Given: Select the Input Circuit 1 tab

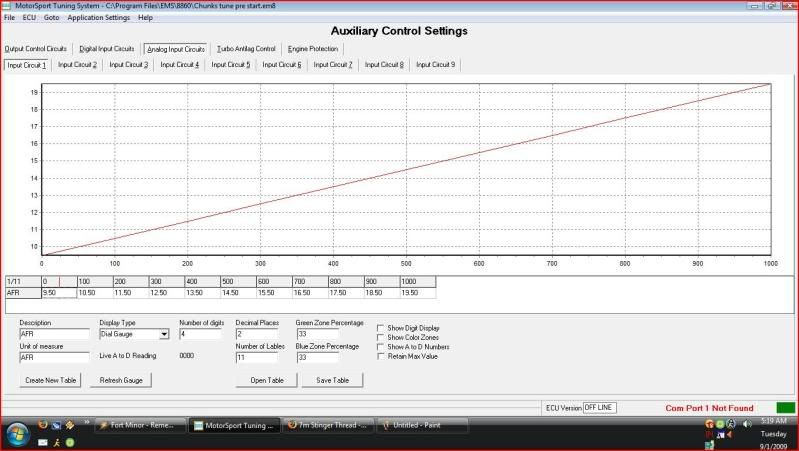Looking at the screenshot, I should [x=26, y=65].
